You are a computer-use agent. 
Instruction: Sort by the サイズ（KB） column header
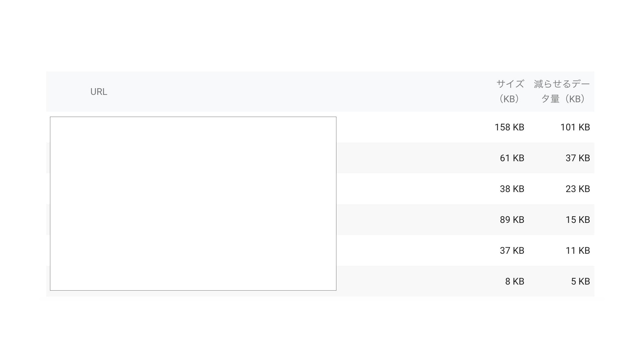pos(510,91)
